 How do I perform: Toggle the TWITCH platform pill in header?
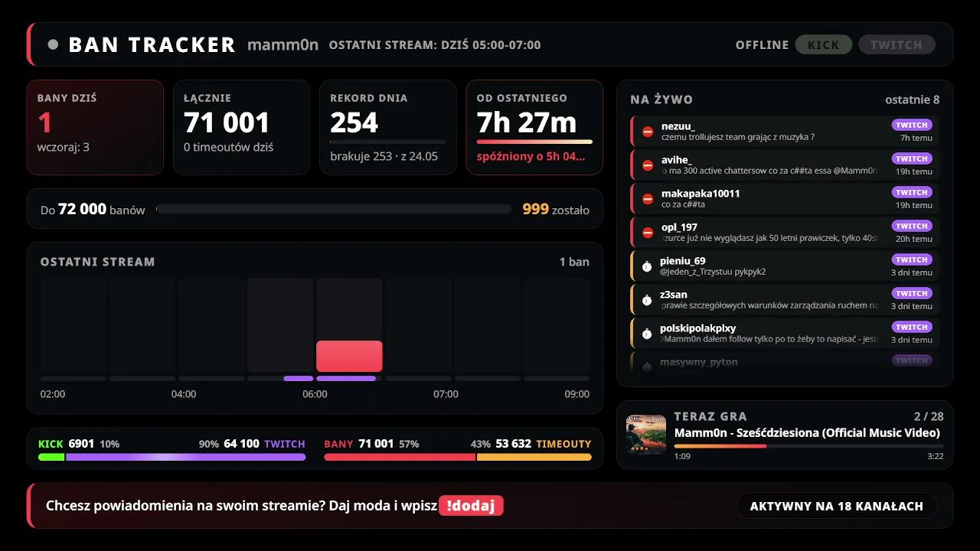point(897,44)
